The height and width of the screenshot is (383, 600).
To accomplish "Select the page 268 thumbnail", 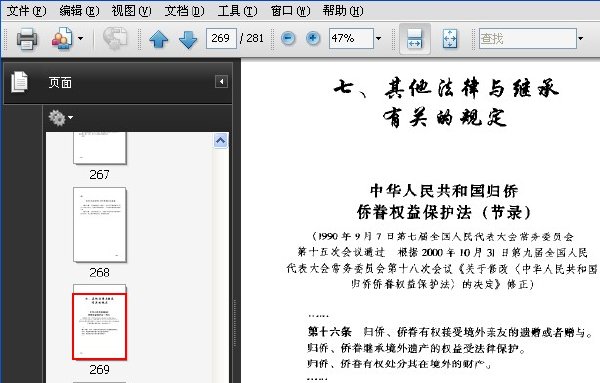I will [99, 225].
